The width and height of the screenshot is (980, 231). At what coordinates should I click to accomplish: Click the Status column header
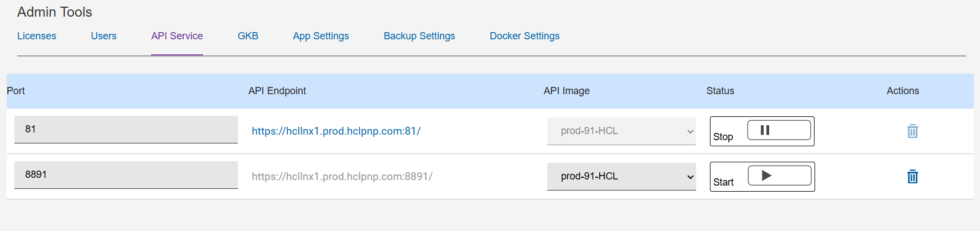click(720, 91)
